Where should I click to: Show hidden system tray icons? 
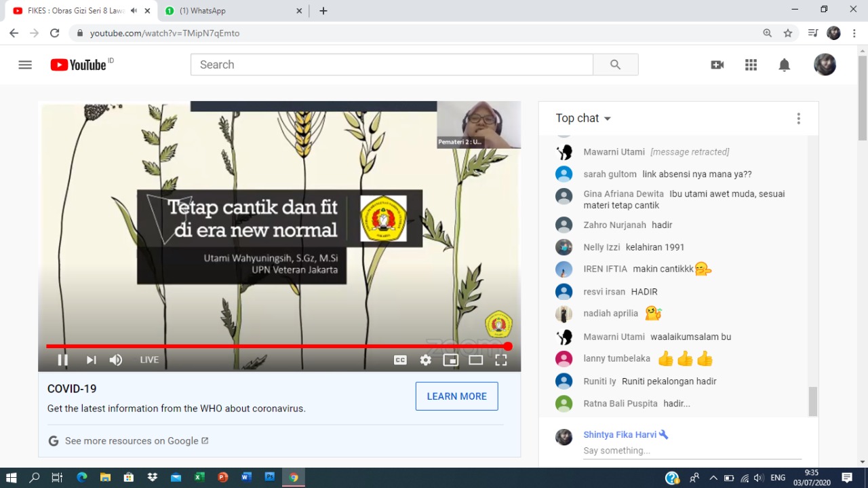(x=713, y=478)
